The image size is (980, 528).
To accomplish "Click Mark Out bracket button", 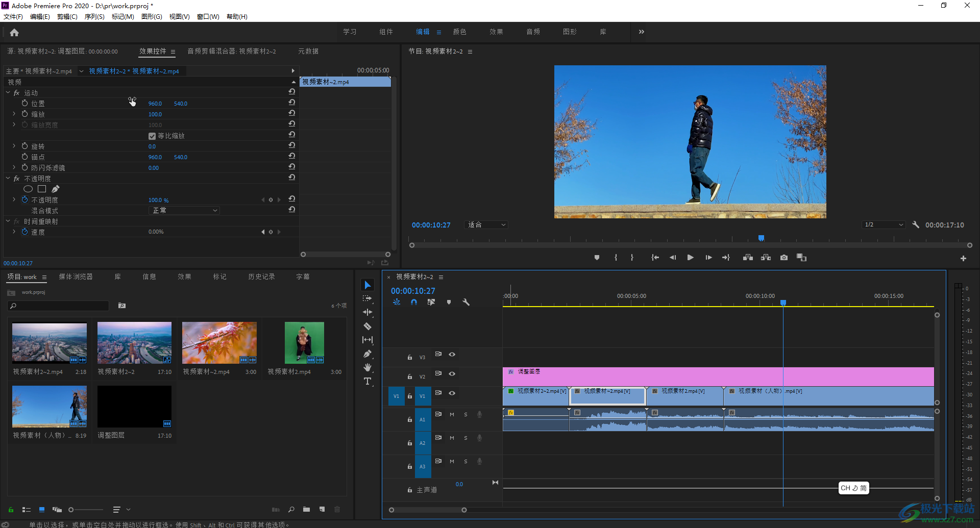I will pos(632,258).
